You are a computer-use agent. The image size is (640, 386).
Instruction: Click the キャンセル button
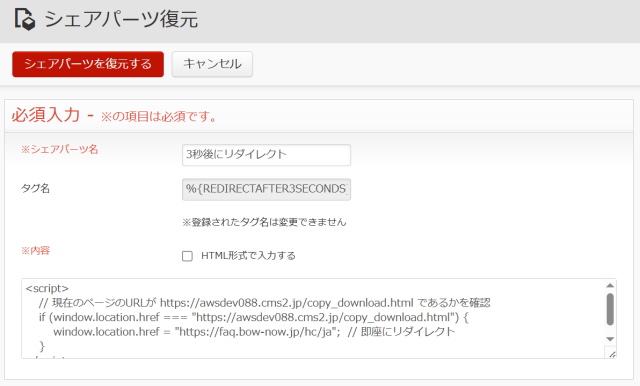tap(212, 64)
